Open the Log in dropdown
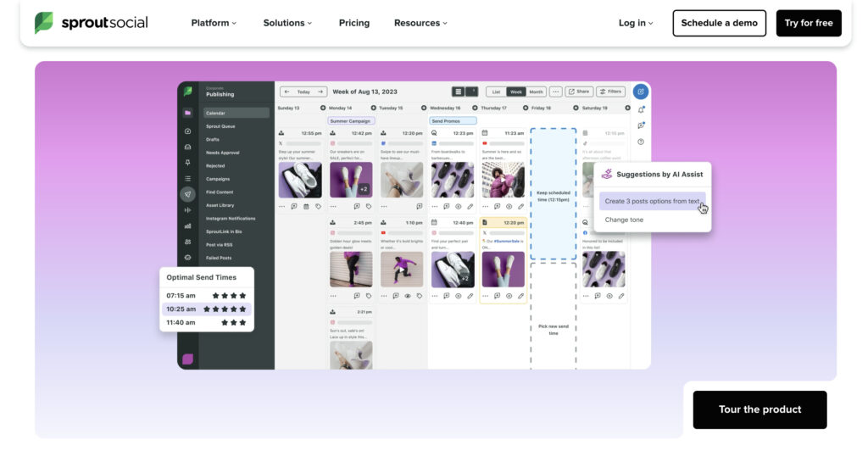The image size is (868, 451). point(636,23)
